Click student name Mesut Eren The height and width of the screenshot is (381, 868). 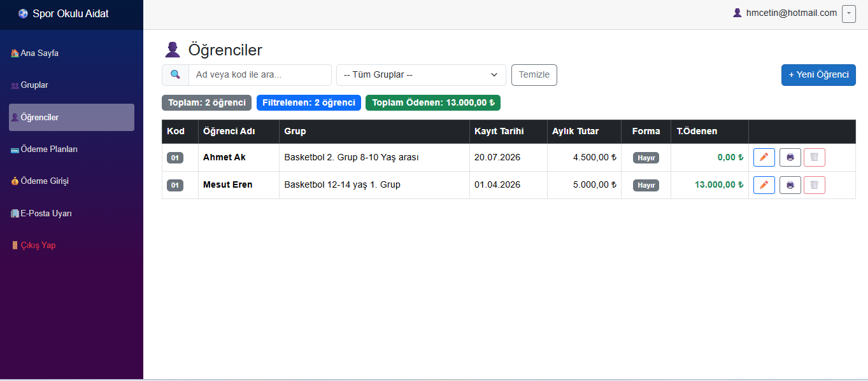[228, 185]
